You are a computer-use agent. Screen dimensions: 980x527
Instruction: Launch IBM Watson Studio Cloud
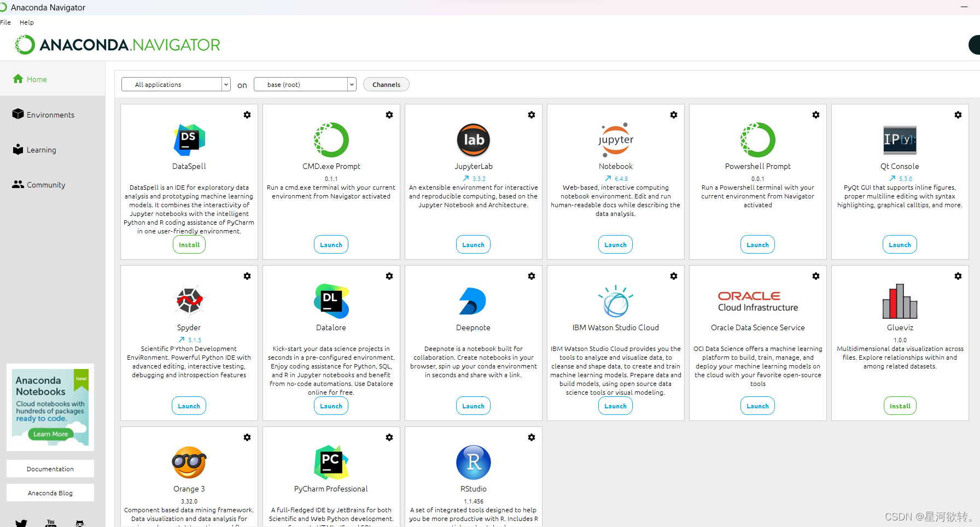click(x=616, y=406)
